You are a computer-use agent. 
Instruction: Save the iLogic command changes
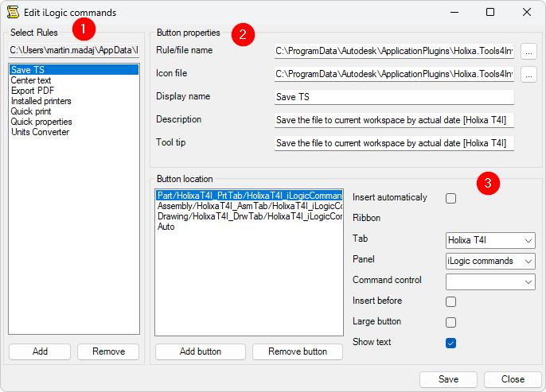click(448, 379)
